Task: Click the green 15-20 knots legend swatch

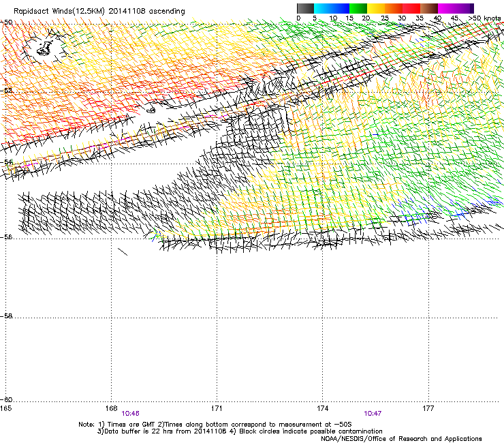Action: pyautogui.click(x=358, y=8)
